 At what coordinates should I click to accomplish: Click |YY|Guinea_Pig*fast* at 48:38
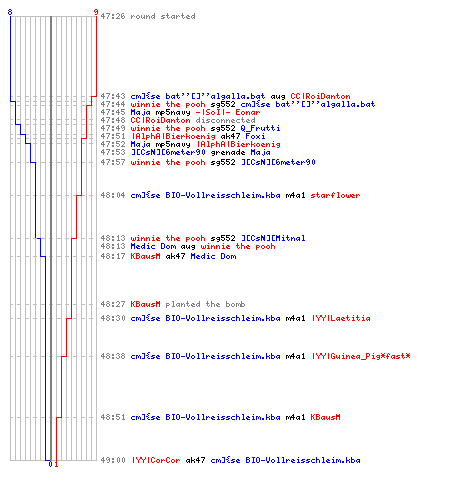click(361, 356)
